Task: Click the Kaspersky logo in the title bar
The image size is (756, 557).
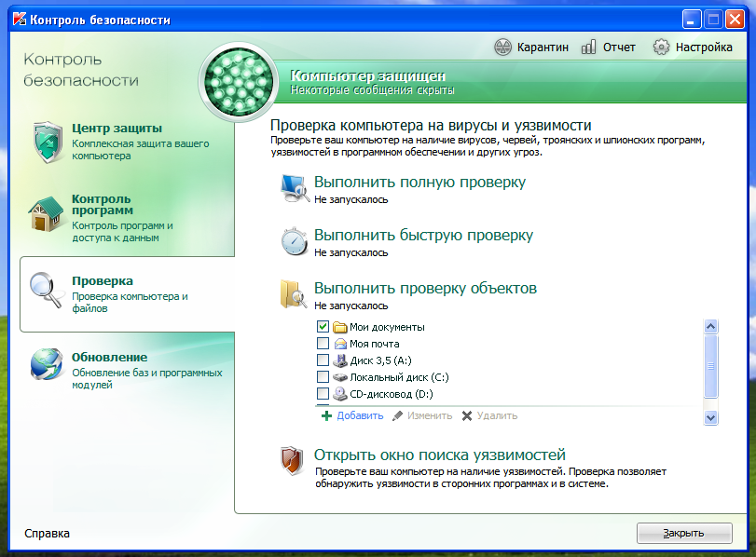Action: (20, 19)
